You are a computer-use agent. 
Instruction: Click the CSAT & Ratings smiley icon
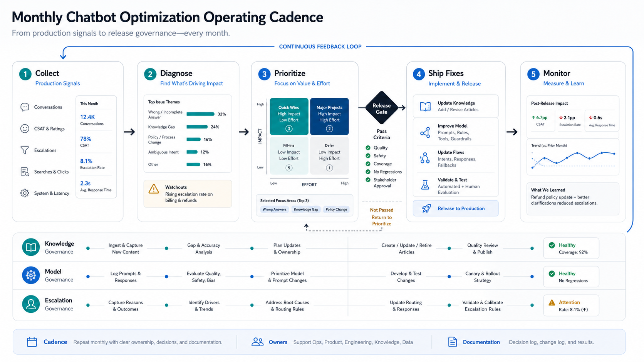pyautogui.click(x=25, y=129)
